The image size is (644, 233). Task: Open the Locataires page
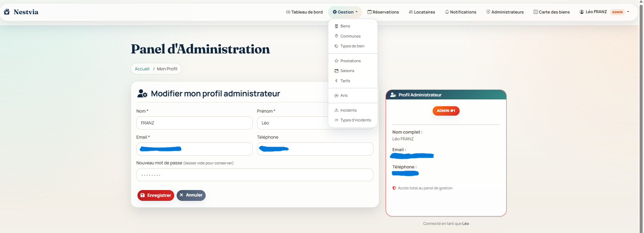422,12
